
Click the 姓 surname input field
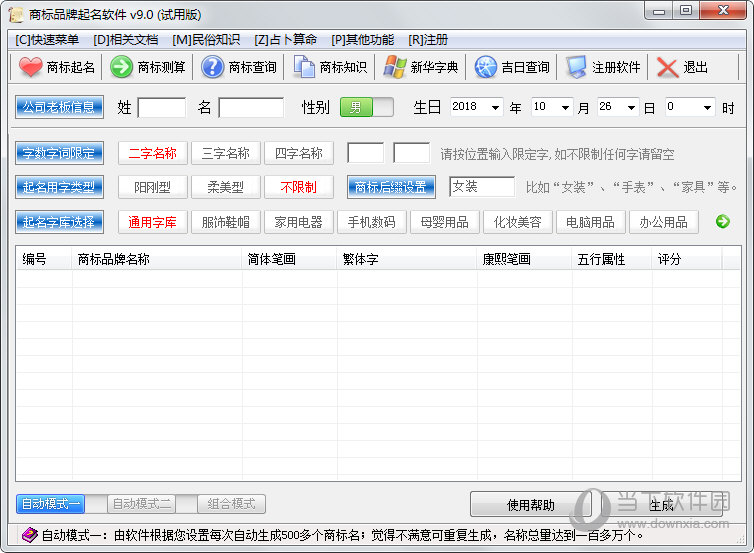coord(161,108)
